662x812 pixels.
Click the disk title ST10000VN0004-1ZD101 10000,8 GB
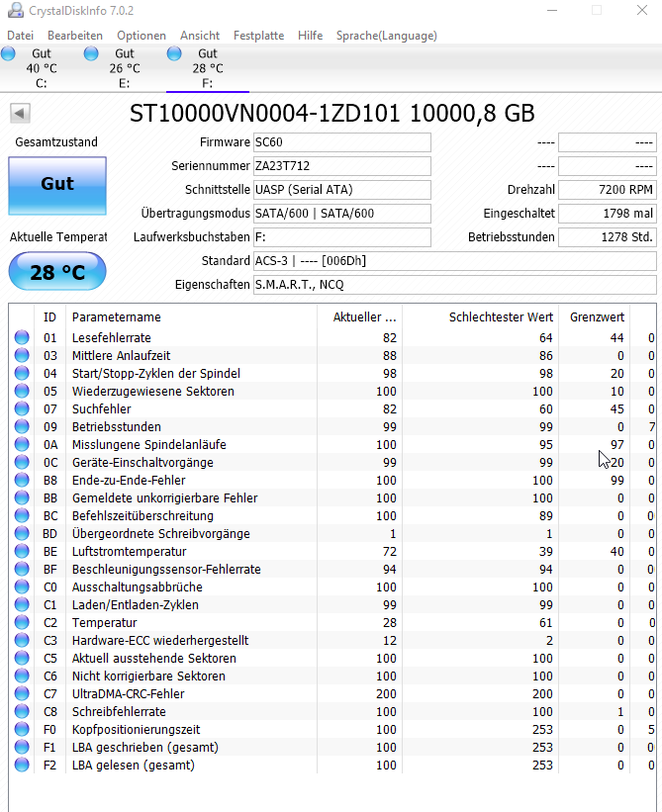(332, 114)
